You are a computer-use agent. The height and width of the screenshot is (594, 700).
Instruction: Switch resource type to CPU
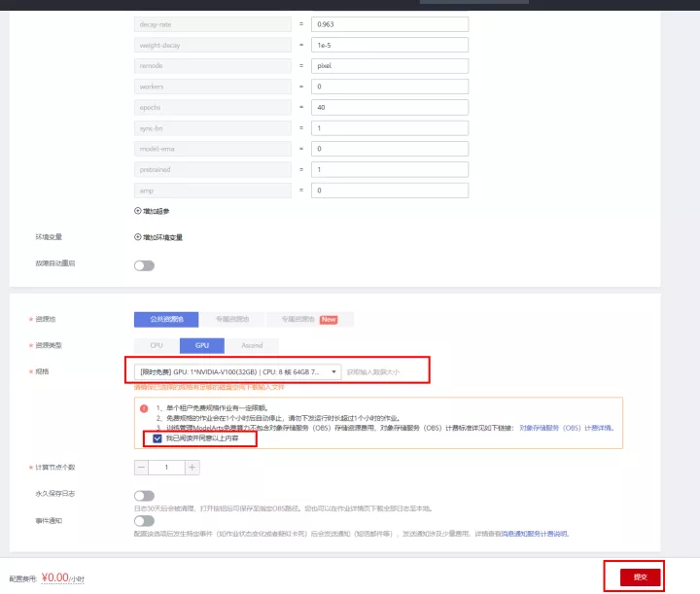[156, 345]
